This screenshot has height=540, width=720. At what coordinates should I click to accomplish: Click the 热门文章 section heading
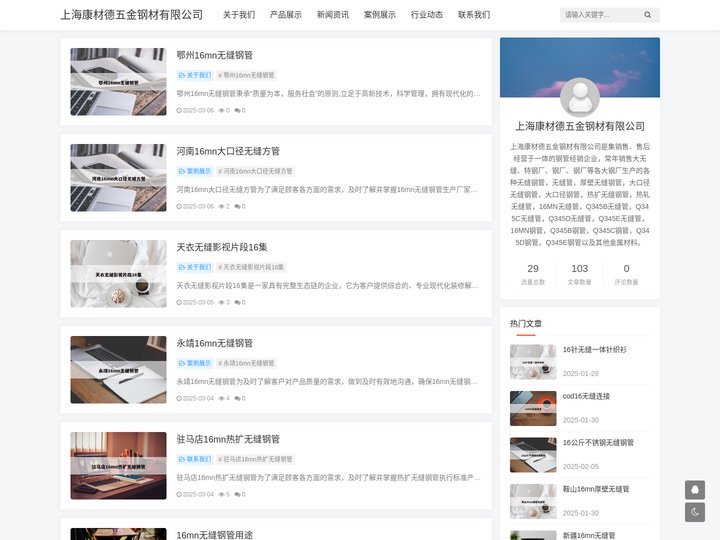pyautogui.click(x=526, y=324)
